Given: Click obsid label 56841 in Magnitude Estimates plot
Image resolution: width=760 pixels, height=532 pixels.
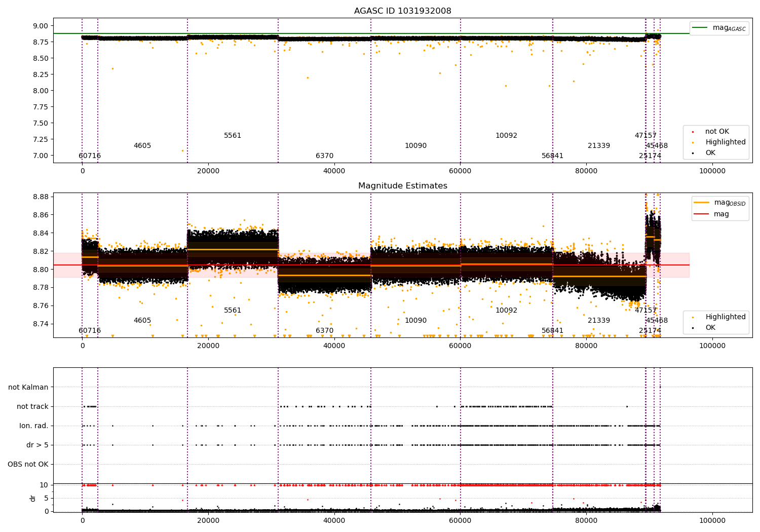Looking at the screenshot, I should click(x=552, y=331).
